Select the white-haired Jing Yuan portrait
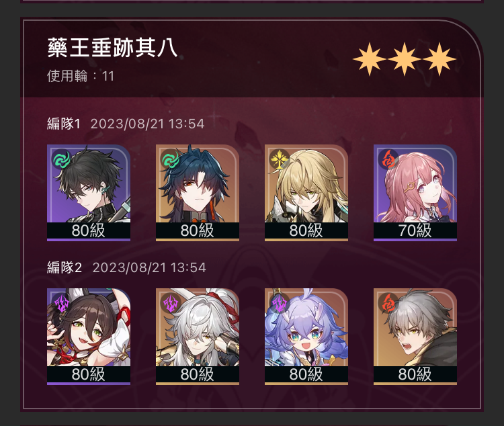This screenshot has width=504, height=426. tap(198, 337)
